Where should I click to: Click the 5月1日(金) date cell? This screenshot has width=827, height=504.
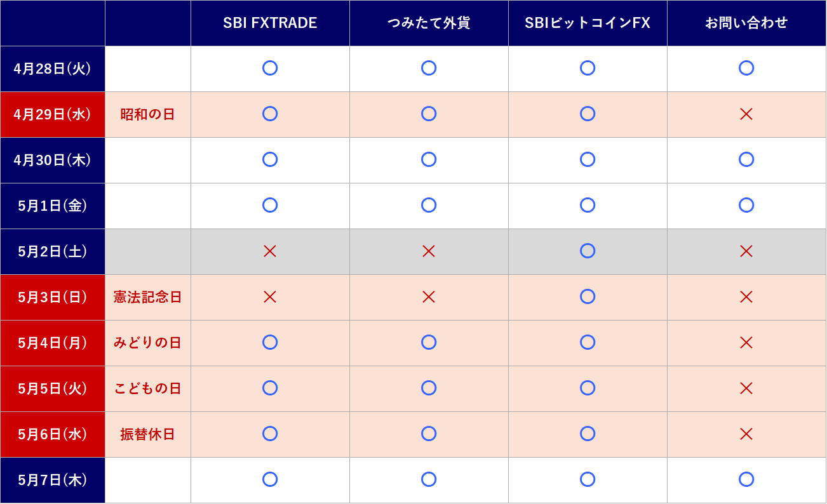pos(53,206)
